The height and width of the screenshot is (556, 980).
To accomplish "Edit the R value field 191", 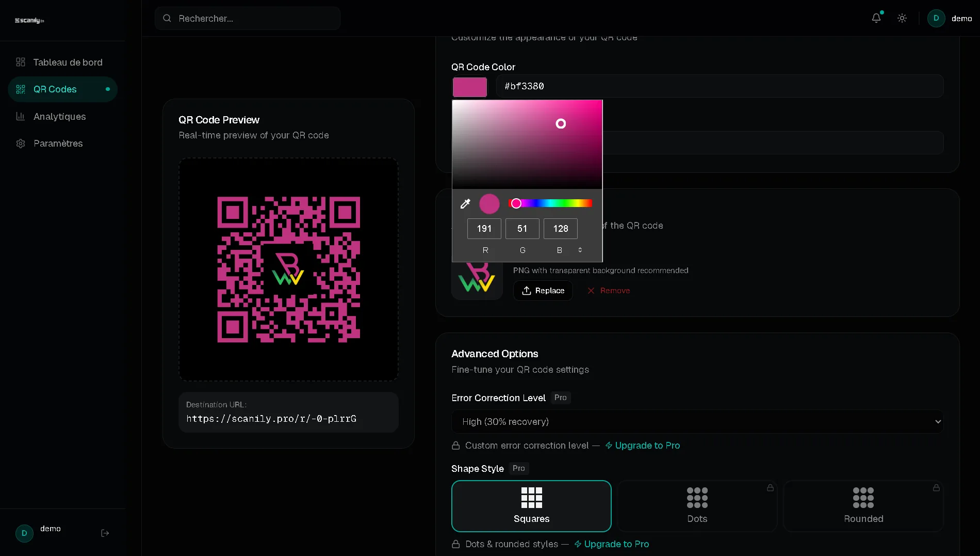I will tap(484, 229).
